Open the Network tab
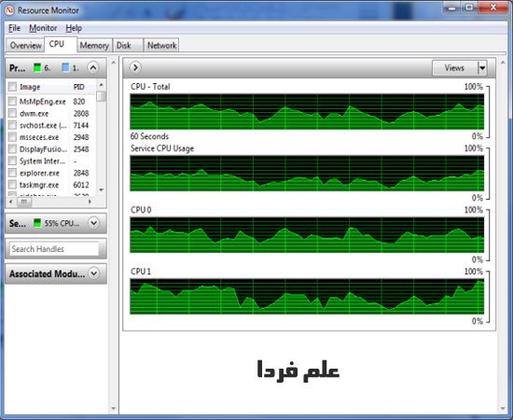This screenshot has width=513, height=420. (161, 45)
